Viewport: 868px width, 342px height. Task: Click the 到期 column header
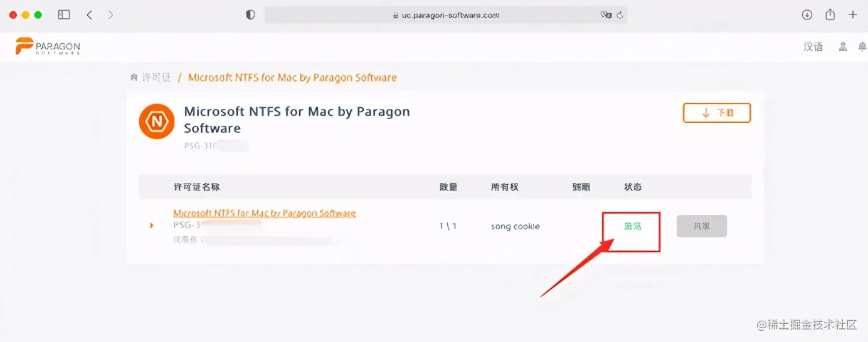pos(581,187)
